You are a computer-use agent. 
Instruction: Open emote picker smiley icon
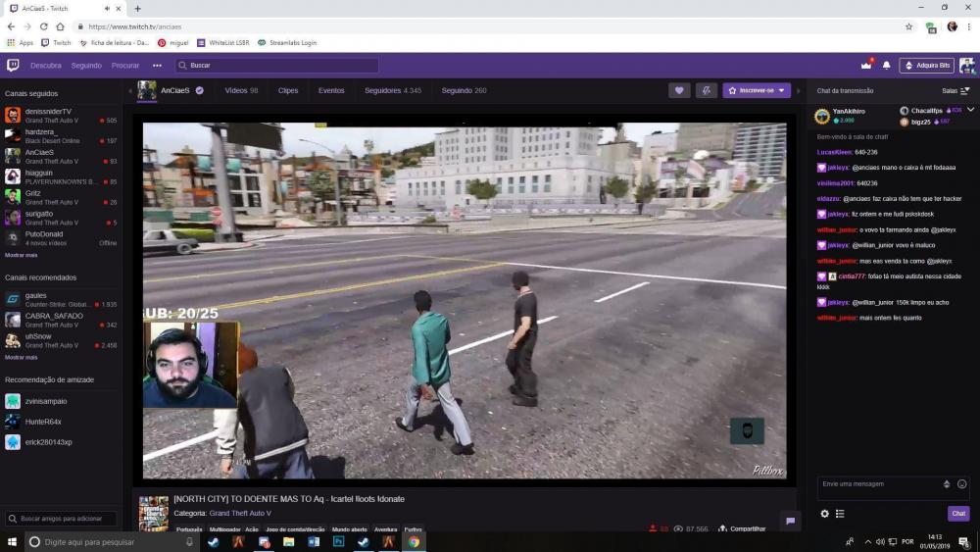click(x=962, y=484)
